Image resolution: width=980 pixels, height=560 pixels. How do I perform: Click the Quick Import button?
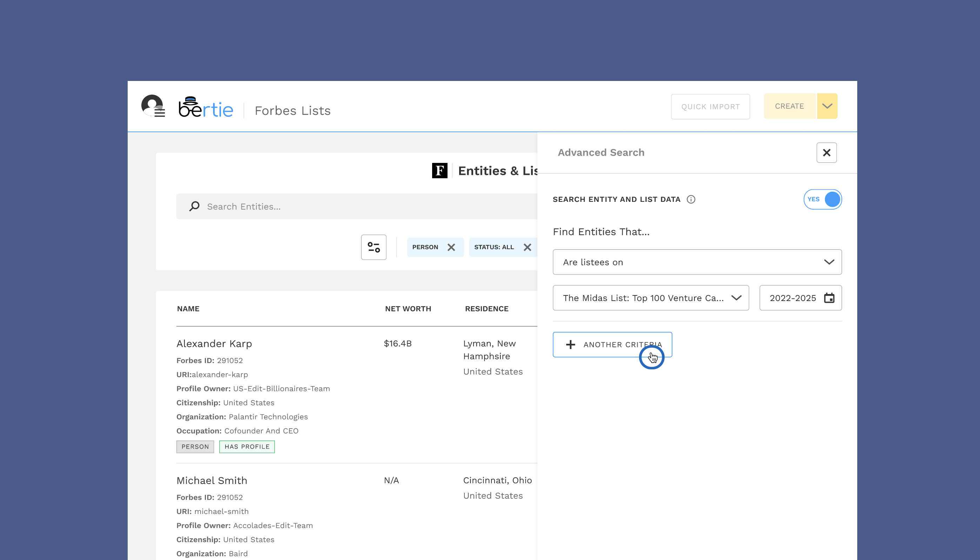pyautogui.click(x=710, y=107)
